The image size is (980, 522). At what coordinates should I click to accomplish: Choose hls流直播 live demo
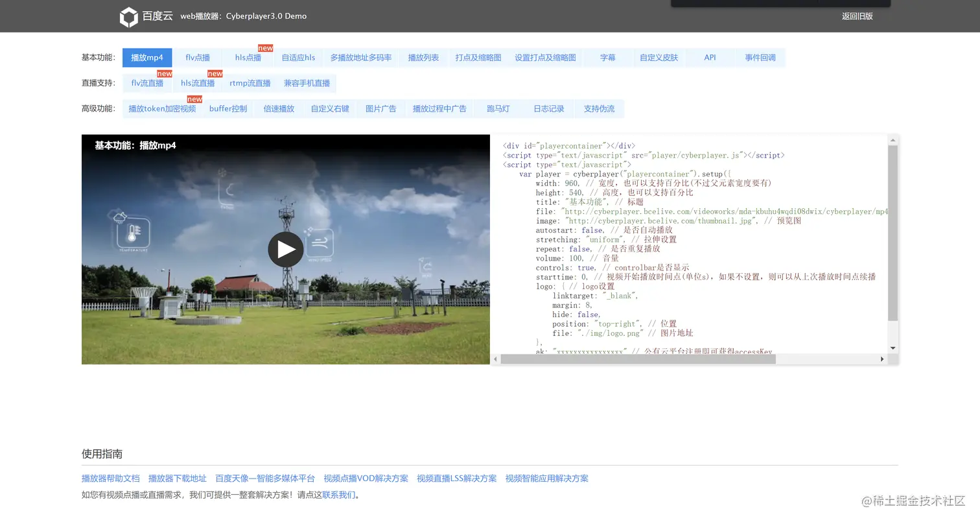click(198, 83)
